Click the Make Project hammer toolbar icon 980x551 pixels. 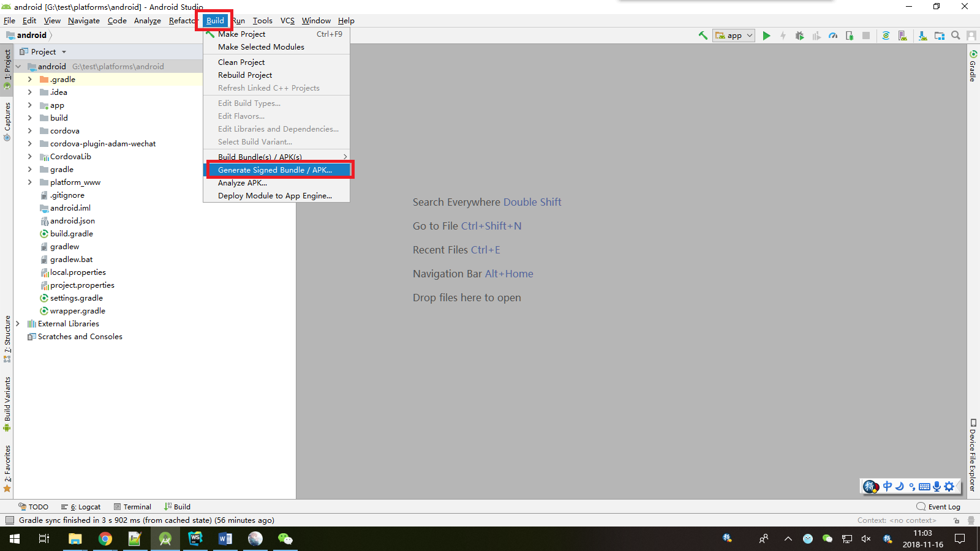[x=703, y=36]
